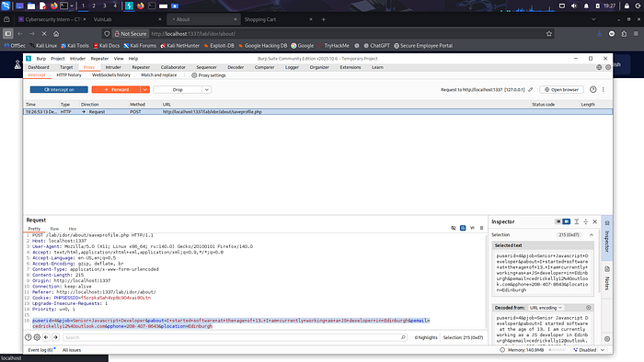Open the Exploit-DB bookmark

click(219, 46)
